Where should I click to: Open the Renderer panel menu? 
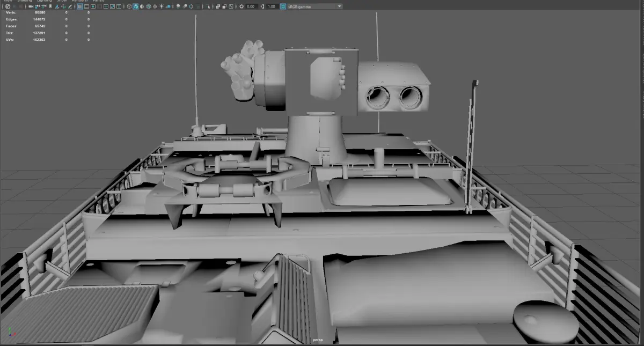(80, 1)
